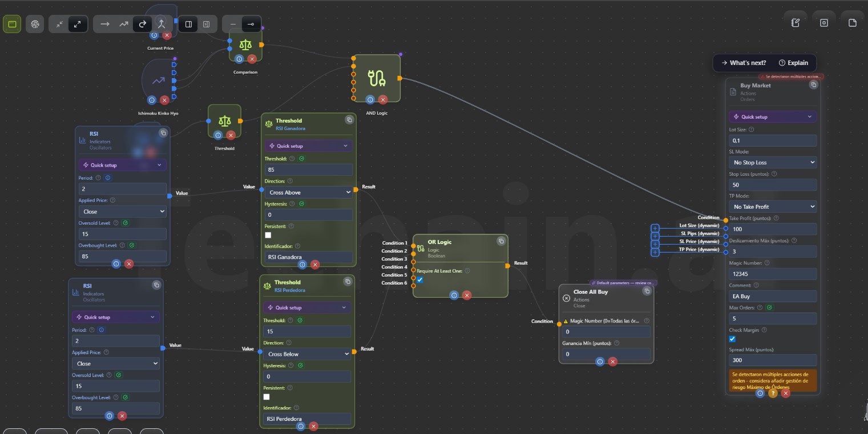Select the straight arrow connection style
Viewport: 868px width, 434px height.
[x=104, y=24]
